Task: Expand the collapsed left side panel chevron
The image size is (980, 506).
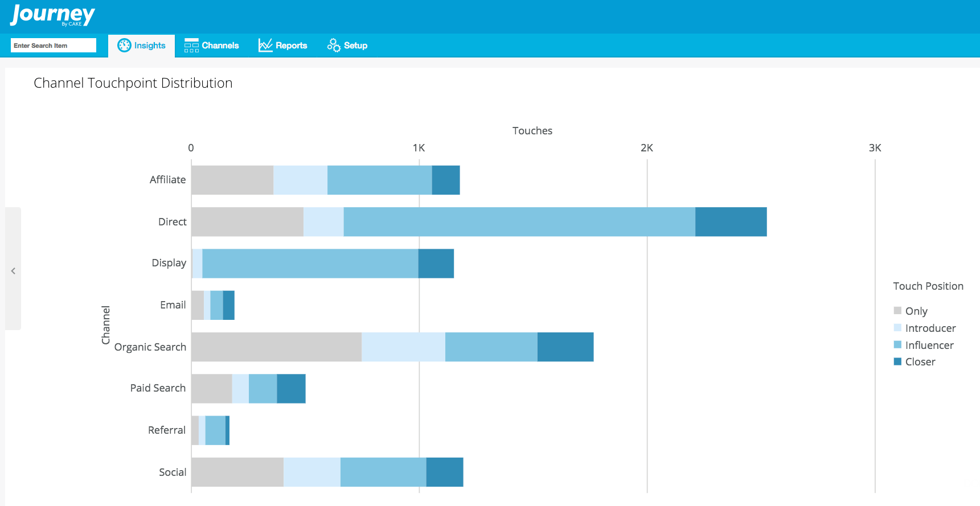Action: [x=13, y=271]
